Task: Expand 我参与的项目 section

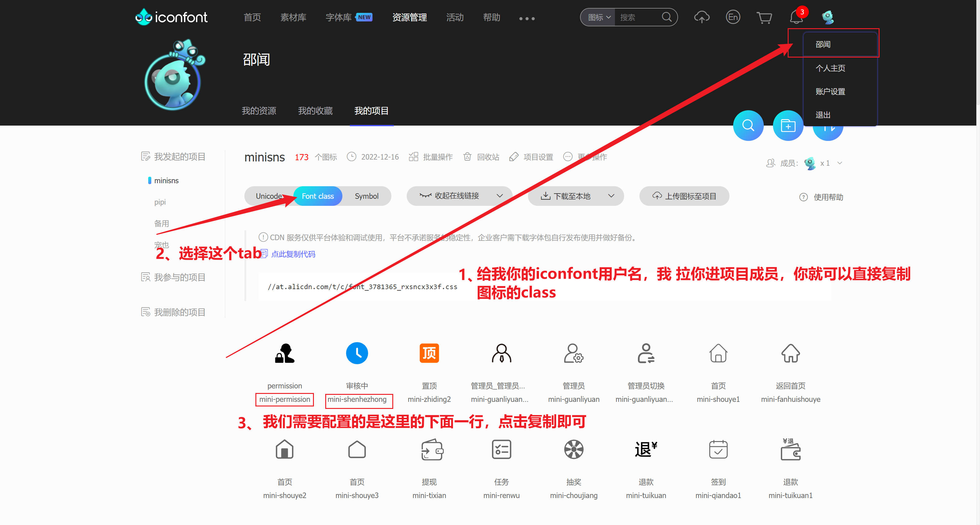Action: pos(173,277)
